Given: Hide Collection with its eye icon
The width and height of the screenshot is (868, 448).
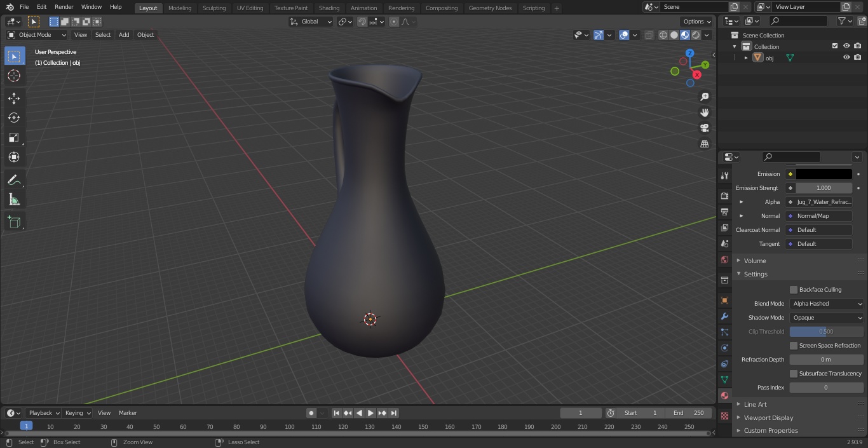Looking at the screenshot, I should (x=846, y=46).
